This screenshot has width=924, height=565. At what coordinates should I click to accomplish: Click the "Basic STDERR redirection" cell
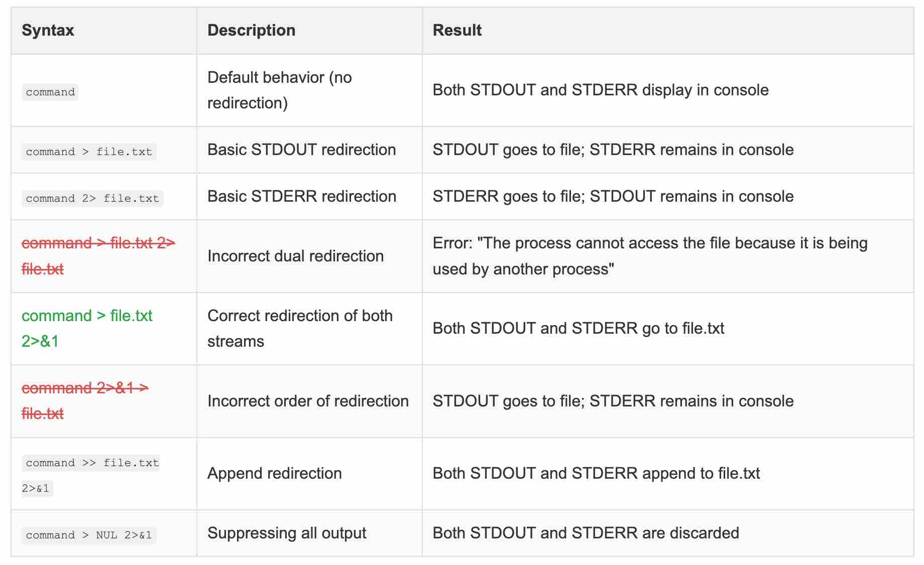301,196
